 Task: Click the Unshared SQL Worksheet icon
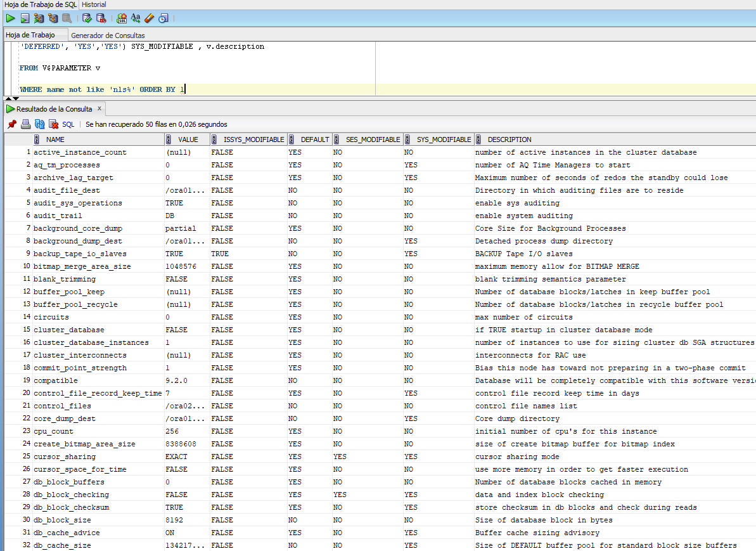(x=122, y=18)
